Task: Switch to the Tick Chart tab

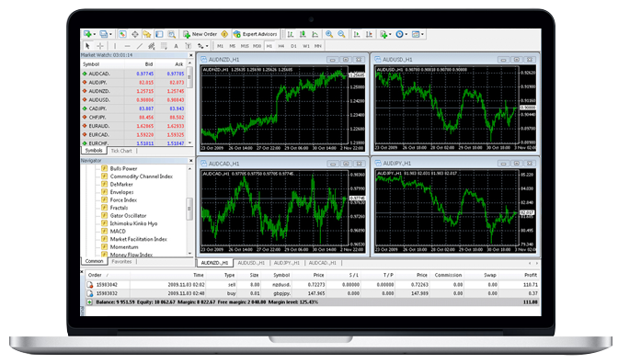Action: pyautogui.click(x=121, y=151)
